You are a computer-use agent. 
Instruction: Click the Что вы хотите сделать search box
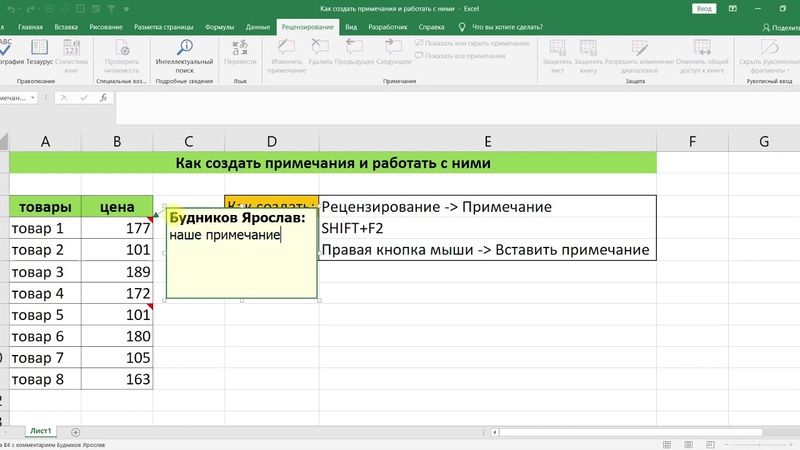[507, 27]
